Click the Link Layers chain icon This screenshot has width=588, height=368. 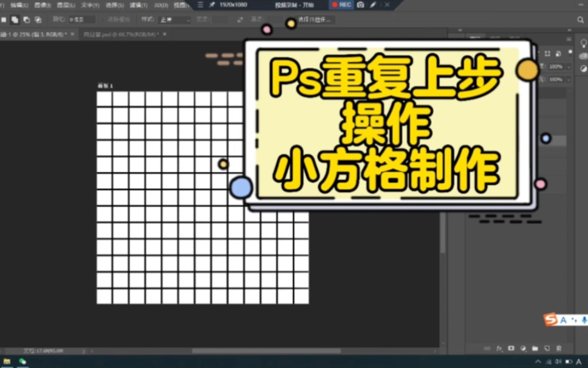[x=488, y=349]
